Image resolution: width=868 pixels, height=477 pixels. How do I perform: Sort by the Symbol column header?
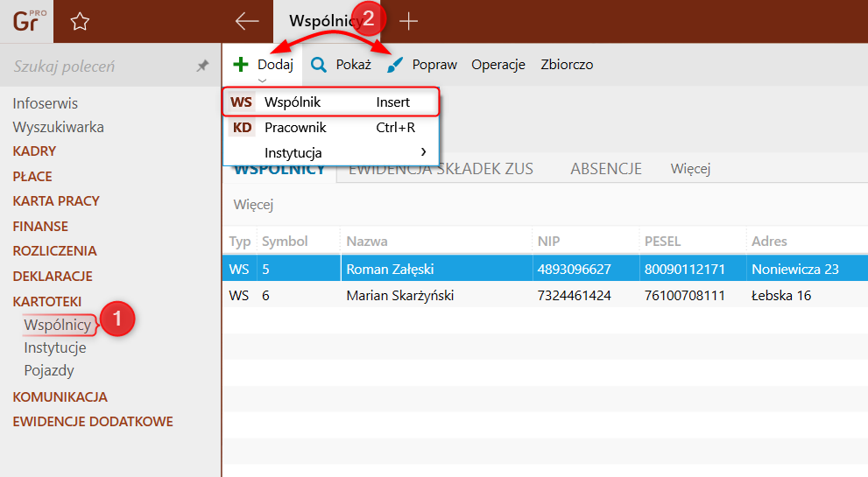pos(285,242)
